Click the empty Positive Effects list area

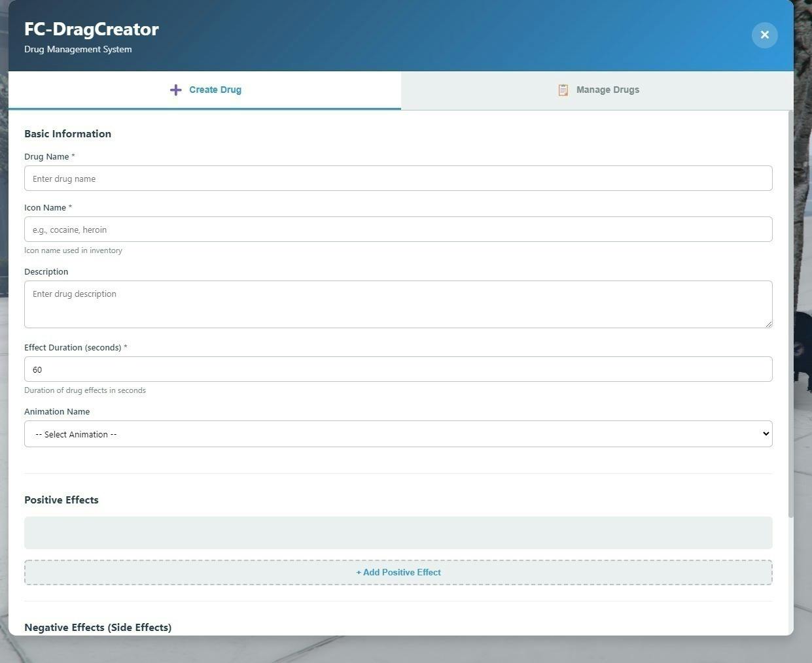(x=398, y=533)
